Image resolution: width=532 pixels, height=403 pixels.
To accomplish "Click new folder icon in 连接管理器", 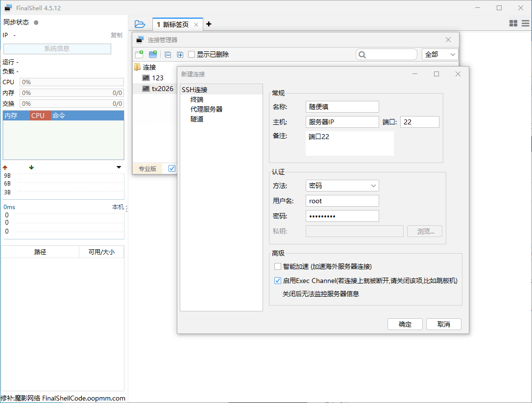I will click(153, 54).
